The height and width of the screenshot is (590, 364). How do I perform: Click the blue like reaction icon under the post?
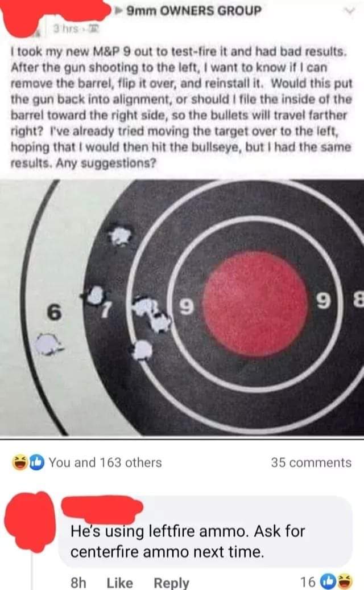(x=38, y=462)
